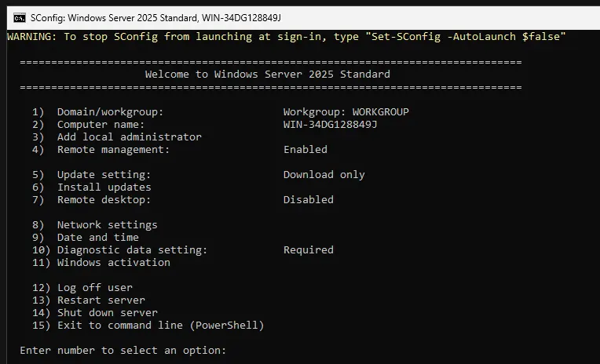Click the Remote management Enabled status
Viewport: 600px width, 364px height.
(305, 149)
